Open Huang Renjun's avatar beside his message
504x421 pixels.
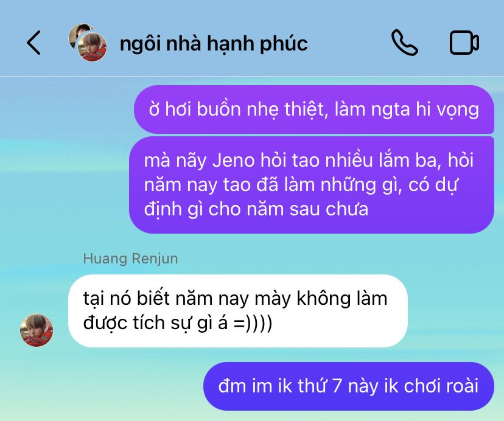pyautogui.click(x=37, y=330)
